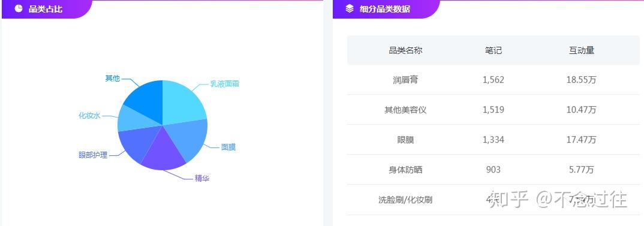Screen dimensions: 644x226
Task: Click the 其他 chart label
Action: (x=113, y=78)
